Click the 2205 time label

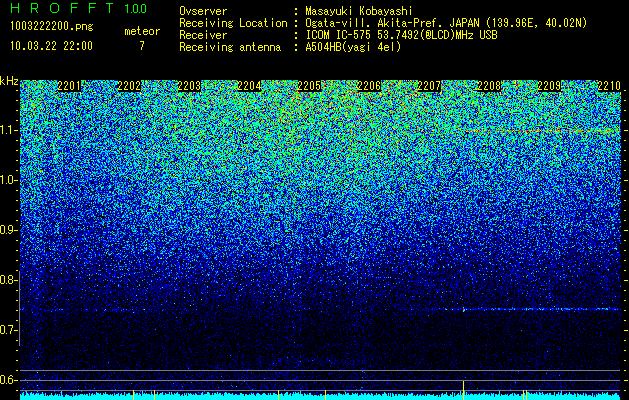309,86
